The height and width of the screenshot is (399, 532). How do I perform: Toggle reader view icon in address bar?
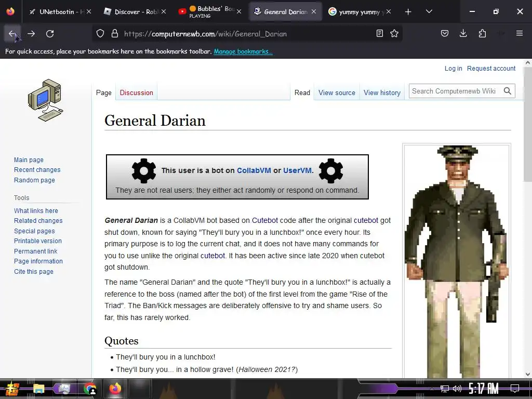click(x=380, y=33)
